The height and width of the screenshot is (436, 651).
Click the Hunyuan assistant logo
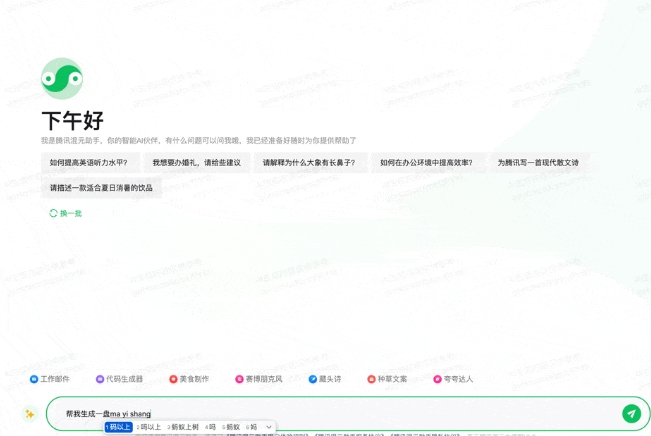(62, 78)
